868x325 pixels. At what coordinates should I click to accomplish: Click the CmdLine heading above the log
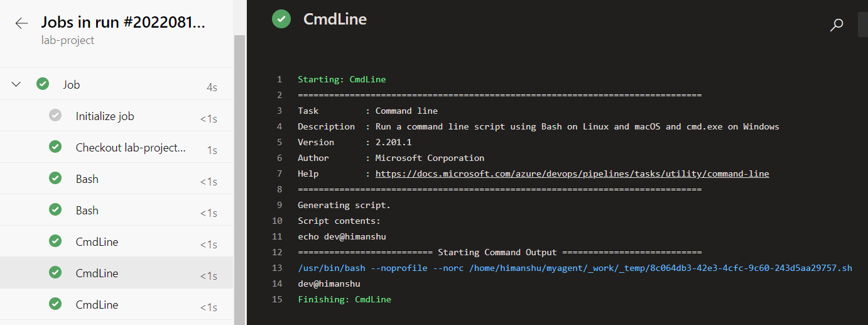point(335,19)
